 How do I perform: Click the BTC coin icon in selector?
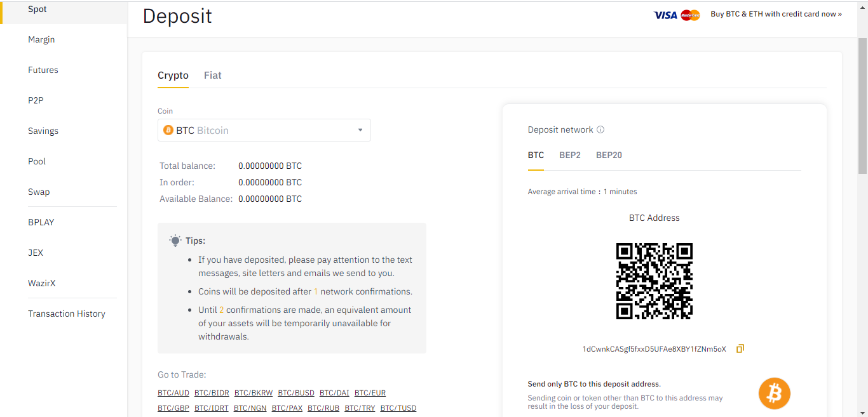(x=168, y=130)
